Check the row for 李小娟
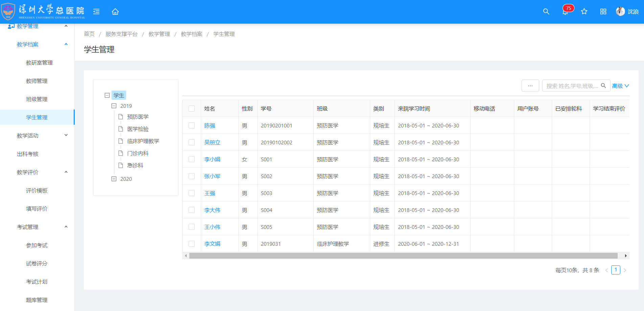This screenshot has width=644, height=311. (192, 159)
